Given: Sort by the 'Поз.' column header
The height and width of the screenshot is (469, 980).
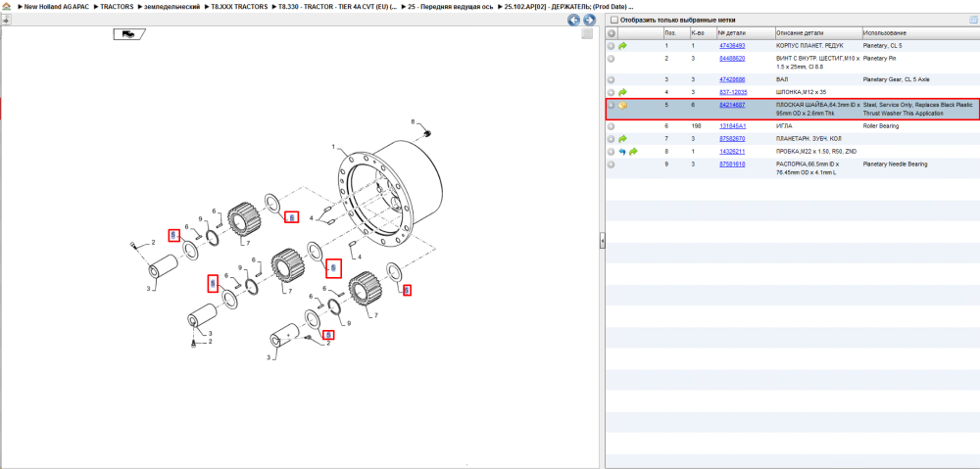Looking at the screenshot, I should pyautogui.click(x=675, y=32).
